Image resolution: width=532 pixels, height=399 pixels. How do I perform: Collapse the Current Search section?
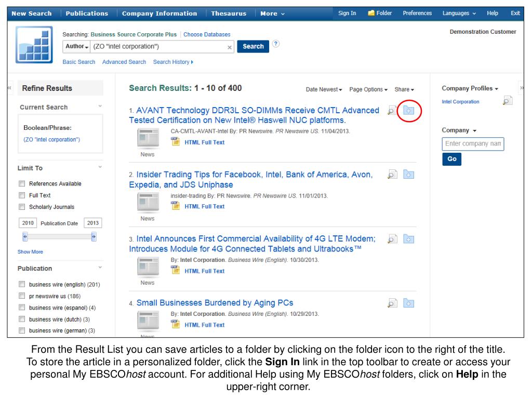pos(100,106)
